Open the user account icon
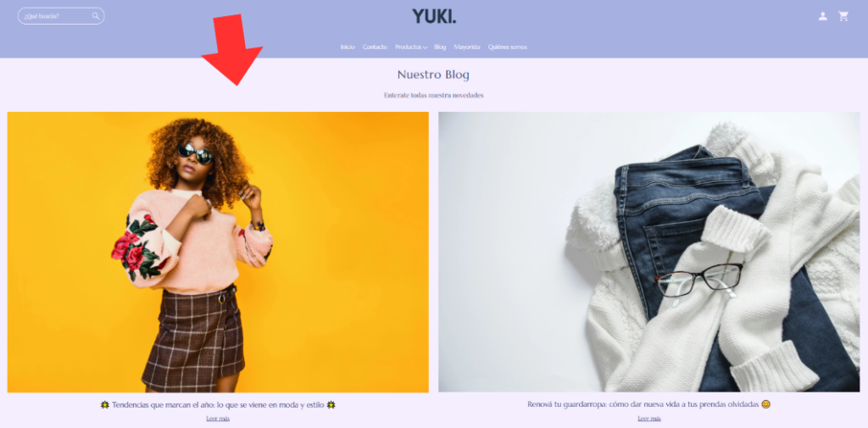 coord(822,16)
